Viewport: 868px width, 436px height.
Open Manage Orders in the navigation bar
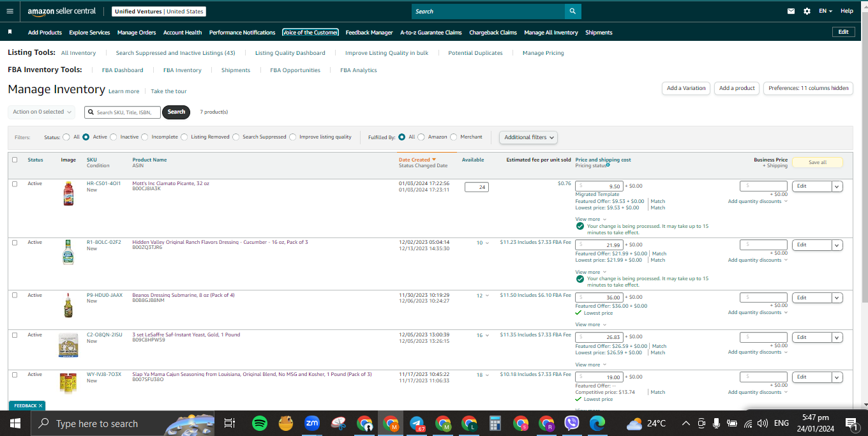click(137, 33)
